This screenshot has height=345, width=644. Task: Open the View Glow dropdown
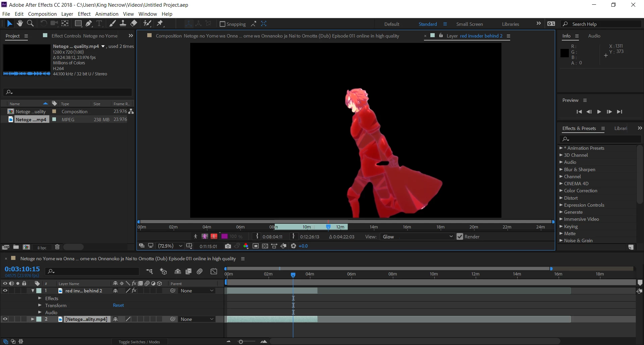418,236
